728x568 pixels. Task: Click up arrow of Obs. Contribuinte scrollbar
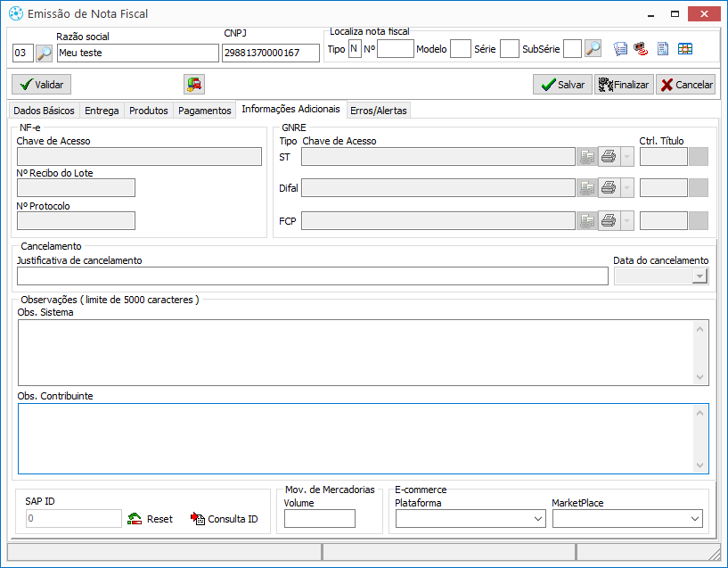point(700,413)
